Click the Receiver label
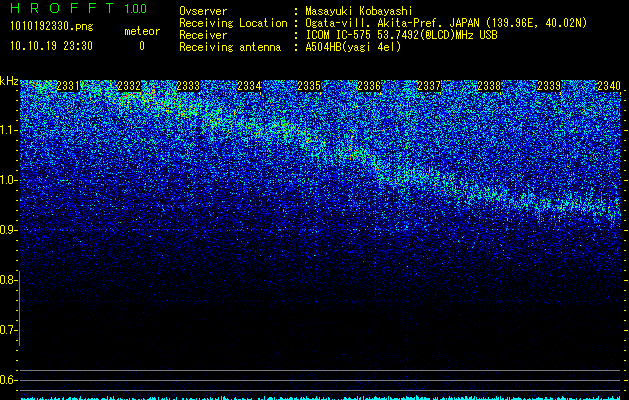 click(203, 35)
